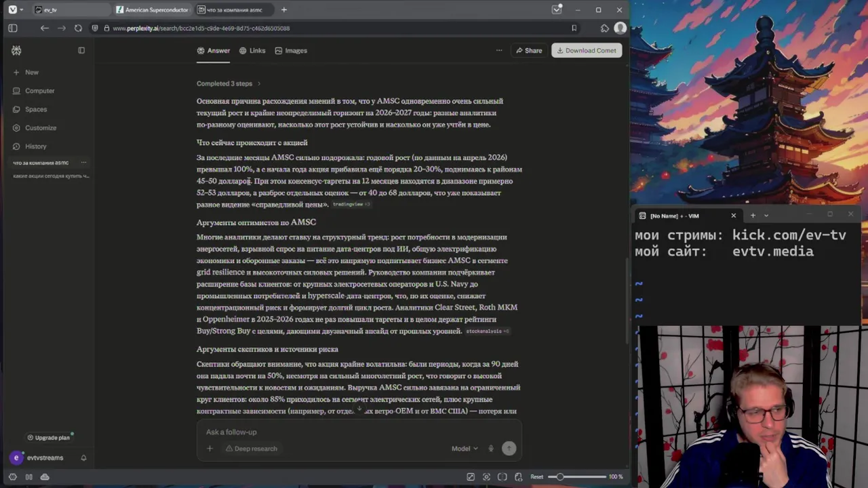Viewport: 868px width, 488px height.
Task: Open the Model selection dropdown
Action: [x=465, y=448]
